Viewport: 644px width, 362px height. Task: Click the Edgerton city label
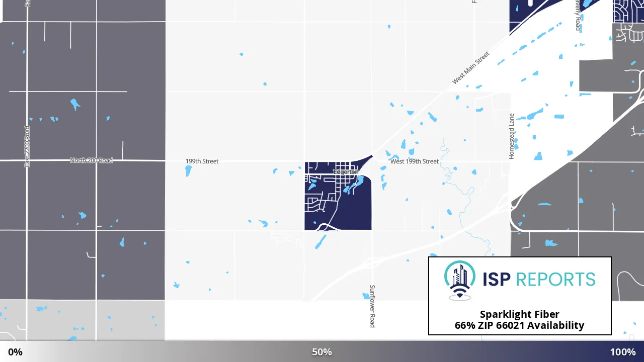[x=346, y=172]
